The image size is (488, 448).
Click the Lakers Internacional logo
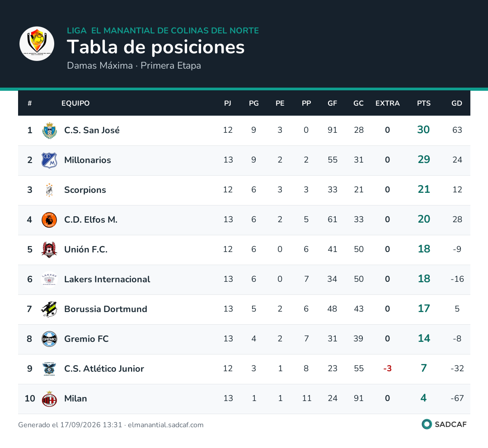(49, 280)
